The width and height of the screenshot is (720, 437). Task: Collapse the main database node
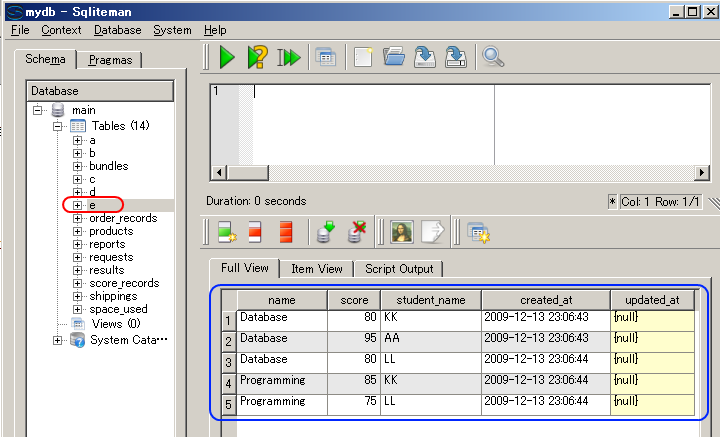(38, 110)
